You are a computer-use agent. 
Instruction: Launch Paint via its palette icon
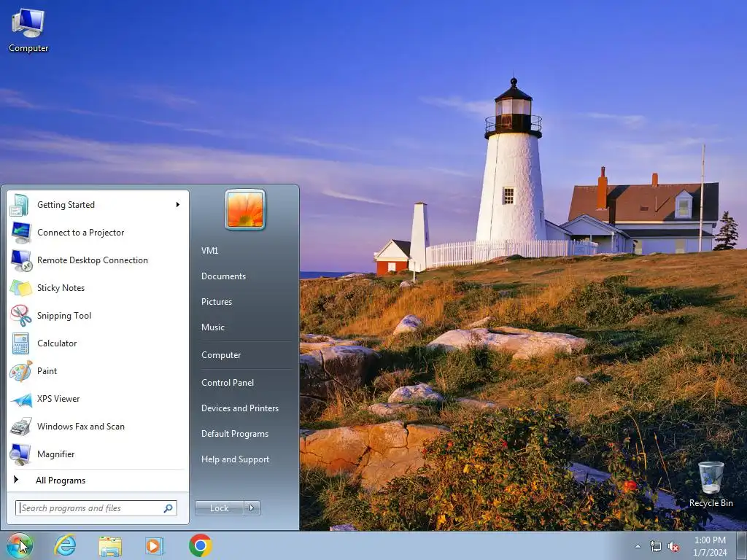coord(20,371)
